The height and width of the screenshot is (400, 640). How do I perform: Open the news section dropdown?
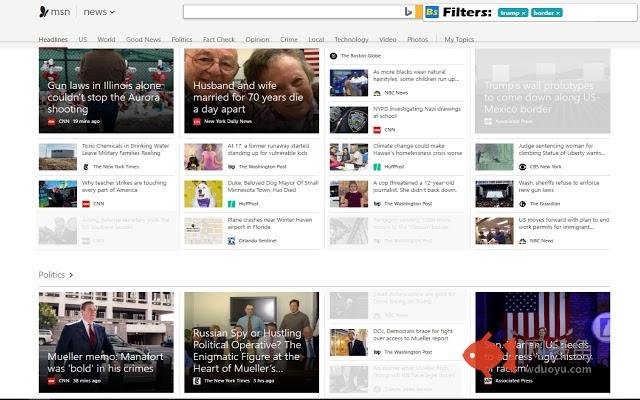coord(99,12)
